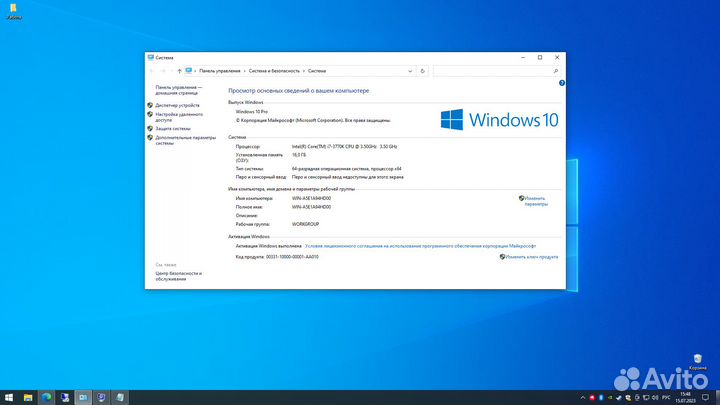
Task: Click the search magnifier icon
Action: (556, 71)
